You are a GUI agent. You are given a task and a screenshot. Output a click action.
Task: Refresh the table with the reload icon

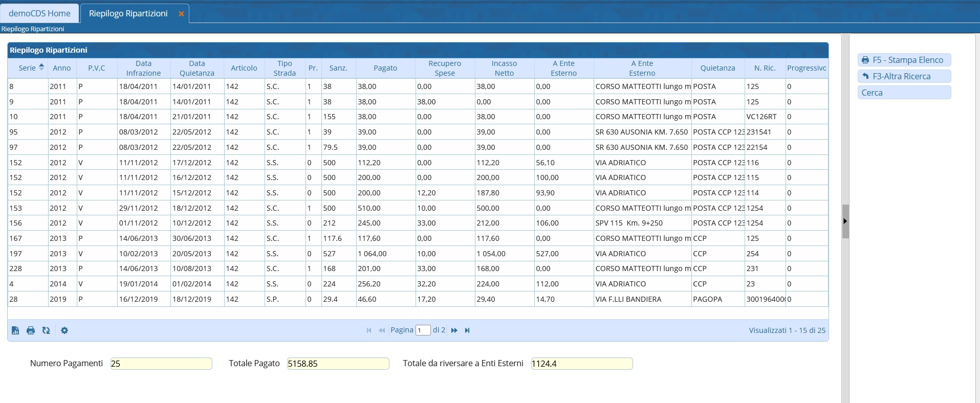46,330
